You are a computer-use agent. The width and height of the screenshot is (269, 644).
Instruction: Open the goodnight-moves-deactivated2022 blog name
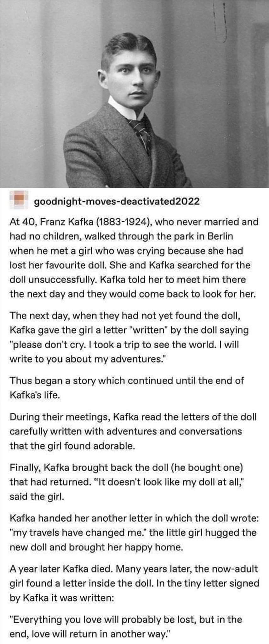[x=117, y=201]
